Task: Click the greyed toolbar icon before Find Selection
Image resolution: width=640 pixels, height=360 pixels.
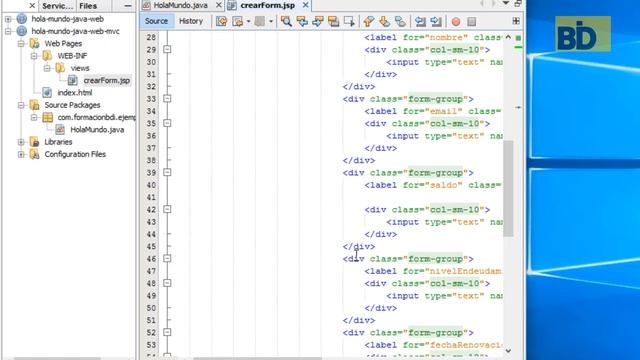Action: coord(260,21)
